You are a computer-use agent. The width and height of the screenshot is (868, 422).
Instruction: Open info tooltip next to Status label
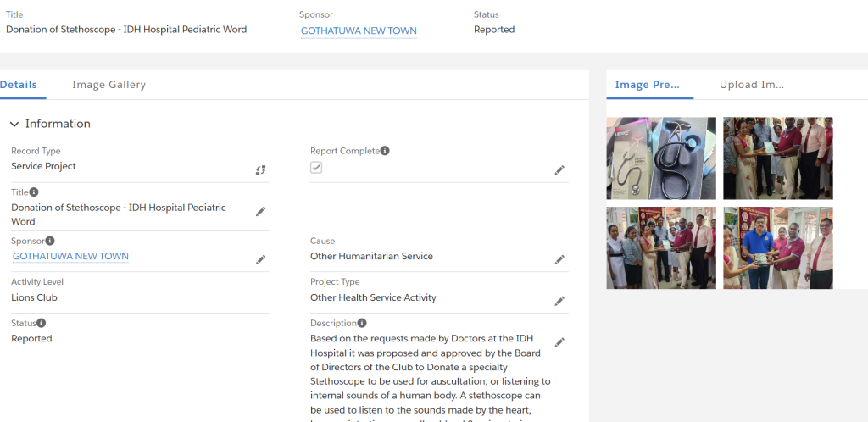tap(41, 323)
